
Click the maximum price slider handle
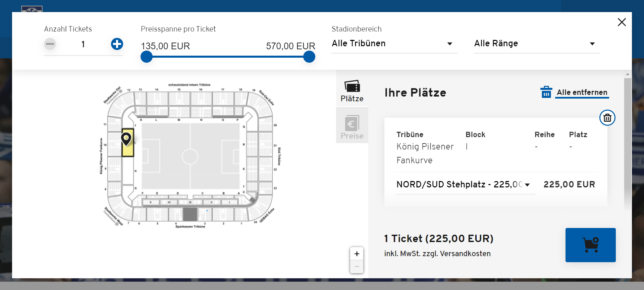point(309,57)
